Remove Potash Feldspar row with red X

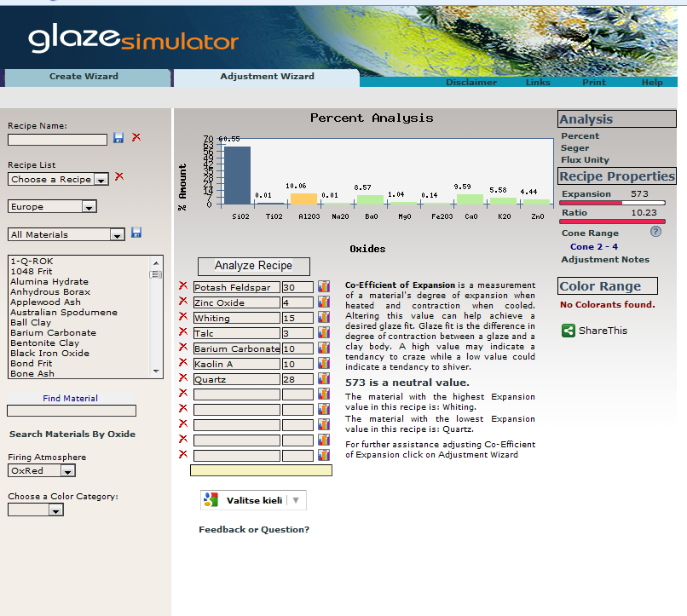(x=183, y=286)
